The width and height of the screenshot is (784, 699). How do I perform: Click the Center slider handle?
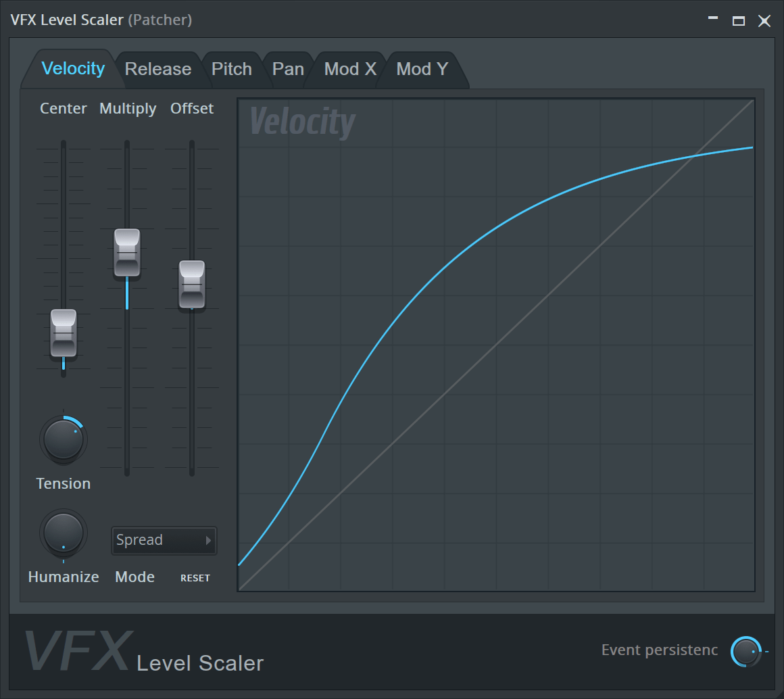click(x=64, y=333)
